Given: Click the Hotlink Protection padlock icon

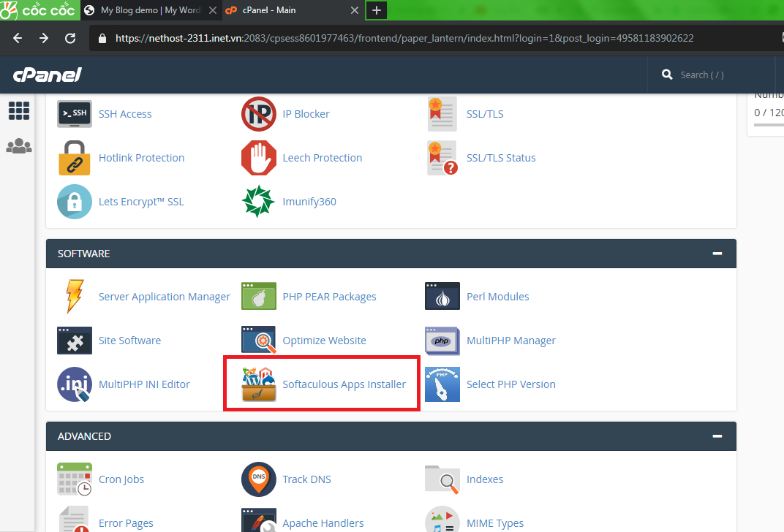Looking at the screenshot, I should click(x=75, y=158).
